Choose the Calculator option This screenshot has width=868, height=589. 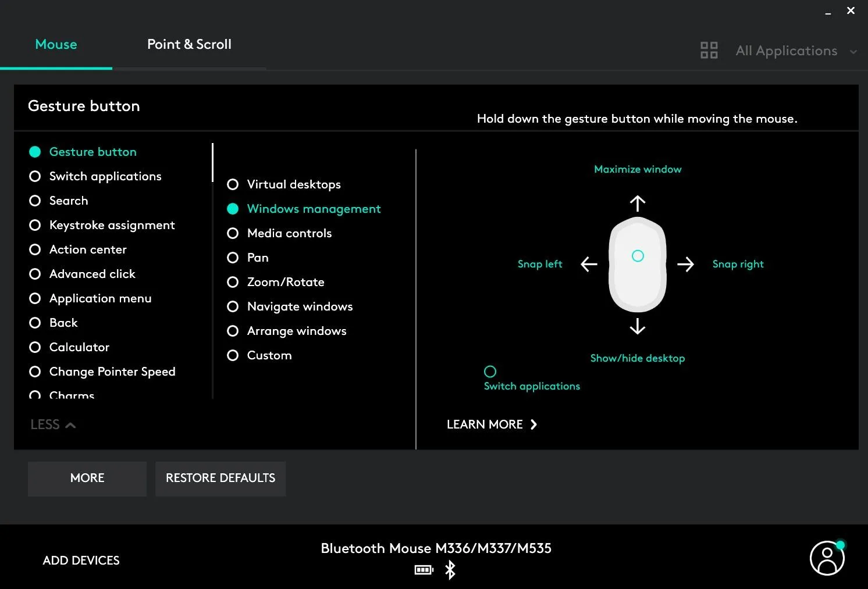click(35, 347)
